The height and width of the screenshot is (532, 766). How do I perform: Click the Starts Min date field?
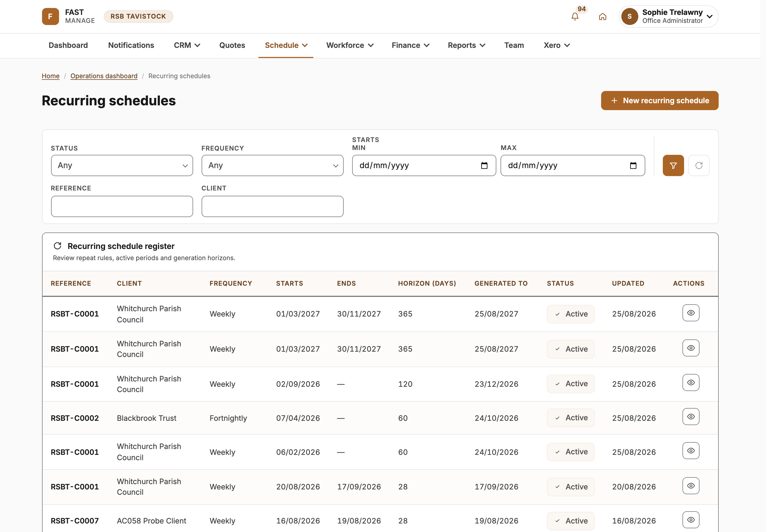tap(424, 165)
